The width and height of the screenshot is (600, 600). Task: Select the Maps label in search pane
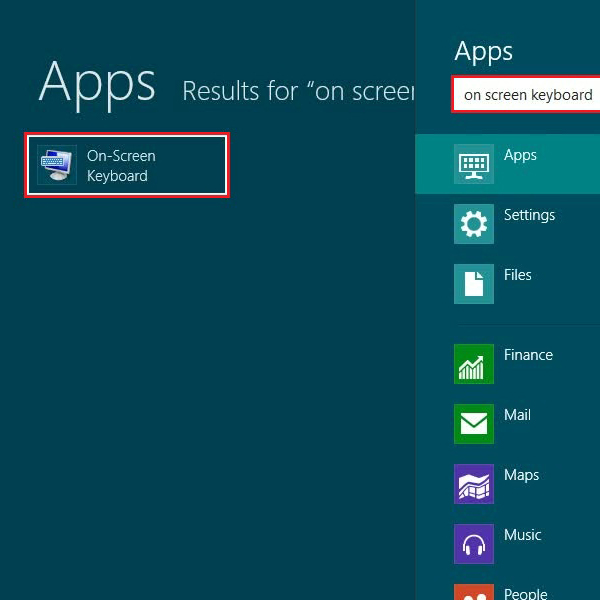click(521, 476)
